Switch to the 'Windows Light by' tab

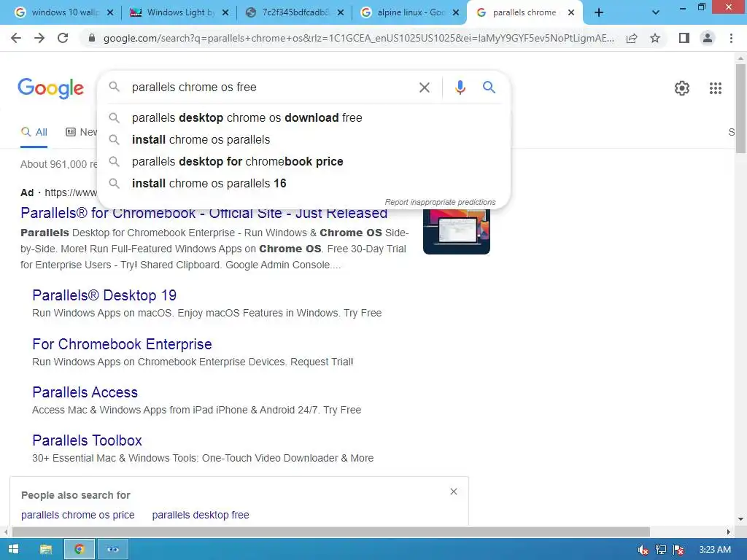179,12
